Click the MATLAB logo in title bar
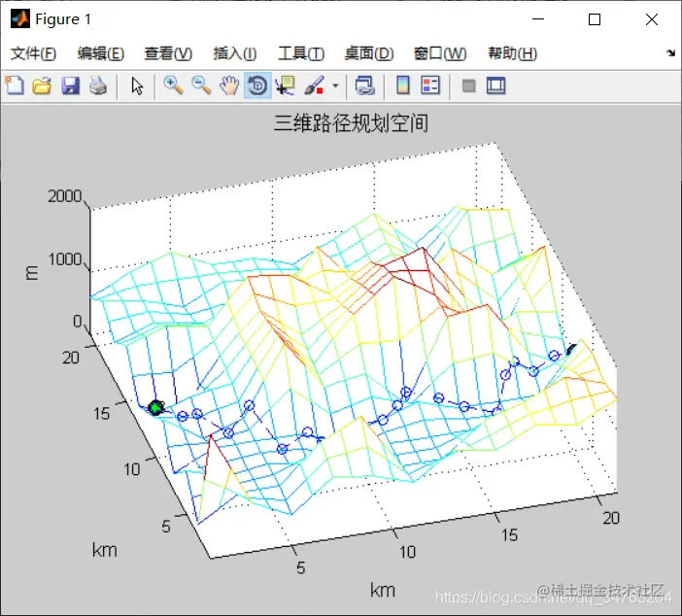 [20, 19]
